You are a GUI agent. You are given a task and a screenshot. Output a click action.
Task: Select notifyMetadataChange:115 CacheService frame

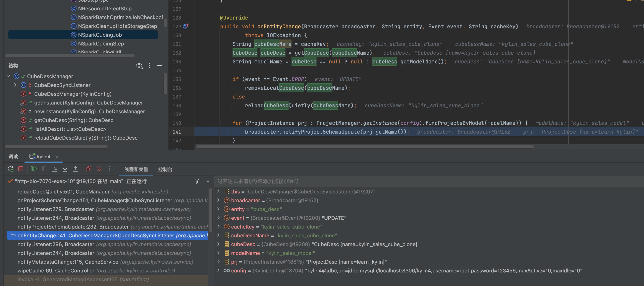point(105,262)
